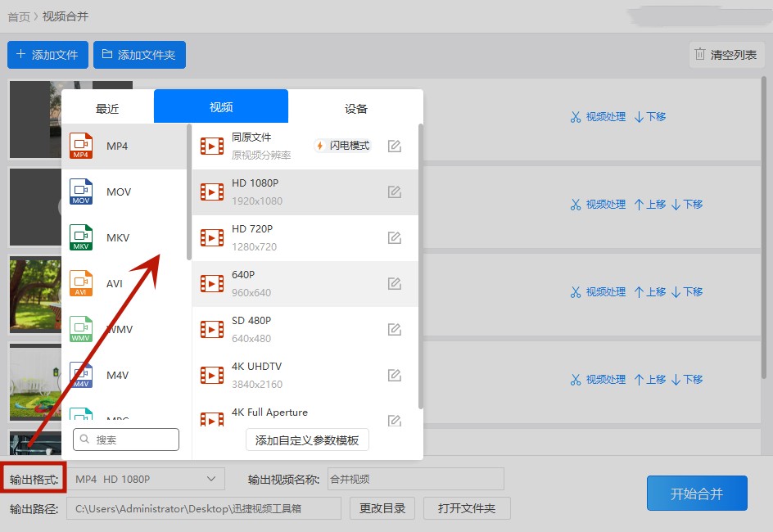Choose the MOV format icon
This screenshot has width=773, height=532.
point(82,192)
